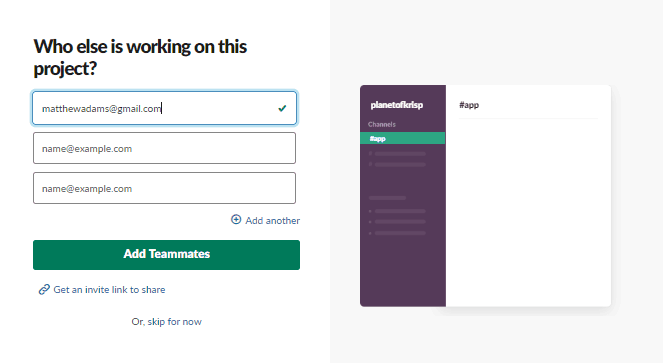
Task: Click the short placeholder section header bar in sidebar
Action: click(387, 198)
